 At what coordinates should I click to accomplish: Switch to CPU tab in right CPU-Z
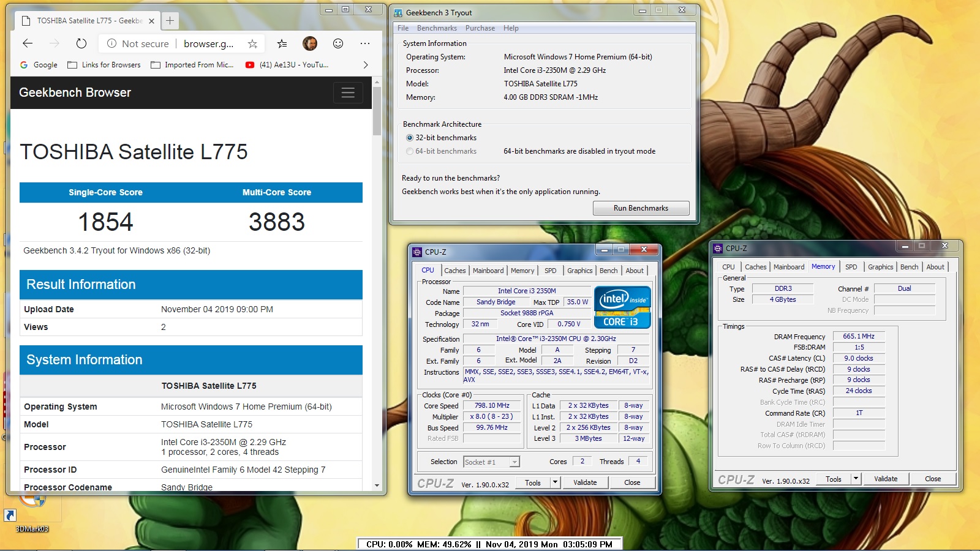tap(728, 267)
